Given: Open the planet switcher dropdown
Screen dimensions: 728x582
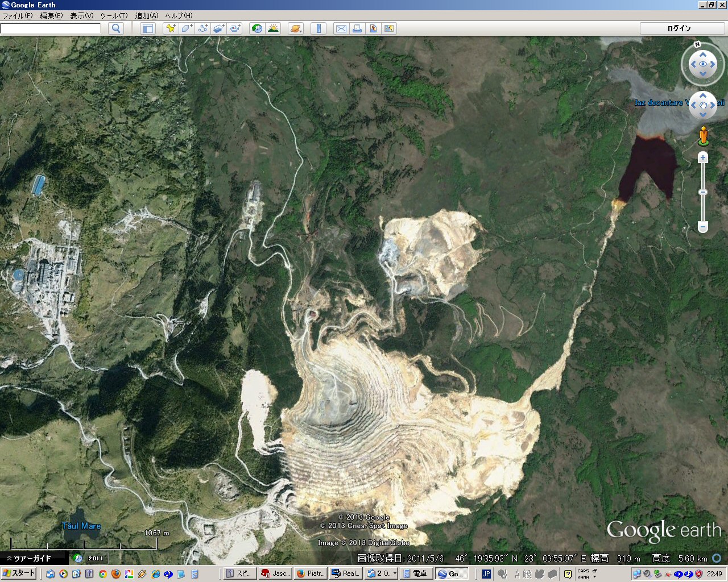Looking at the screenshot, I should tap(296, 28).
